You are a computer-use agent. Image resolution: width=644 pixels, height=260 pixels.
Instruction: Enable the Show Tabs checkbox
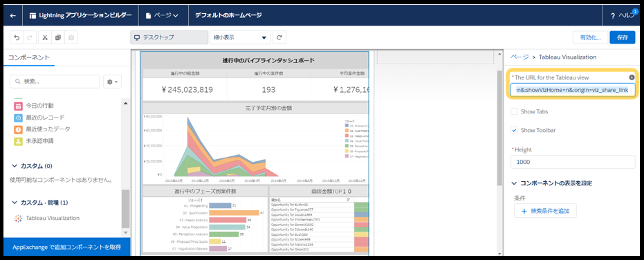pyautogui.click(x=514, y=111)
